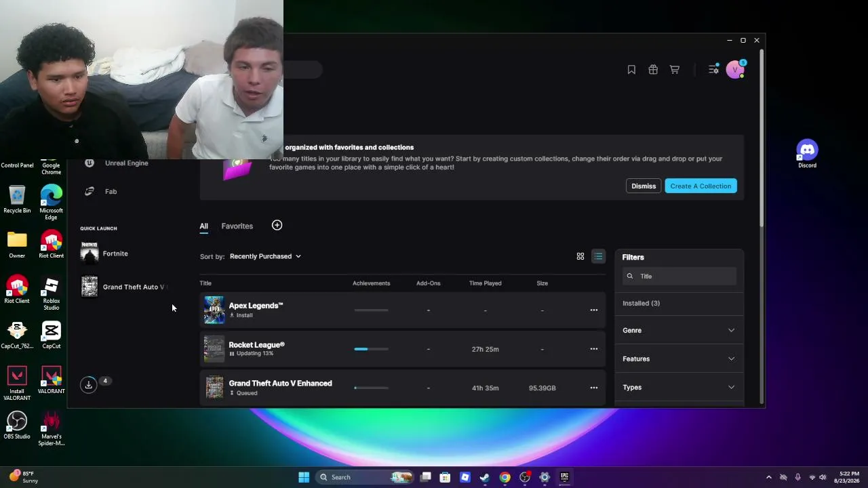
Task: Expand the Features filter section
Action: (x=679, y=359)
